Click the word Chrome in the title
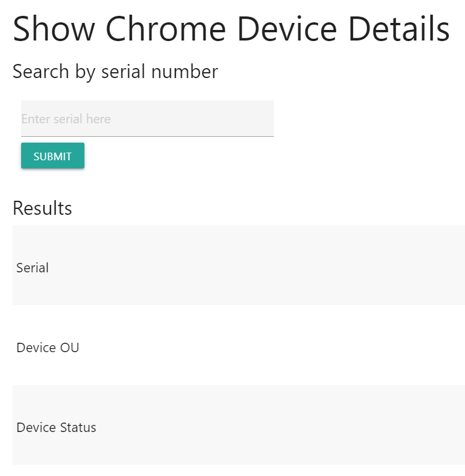This screenshot has height=476, width=465. click(166, 29)
